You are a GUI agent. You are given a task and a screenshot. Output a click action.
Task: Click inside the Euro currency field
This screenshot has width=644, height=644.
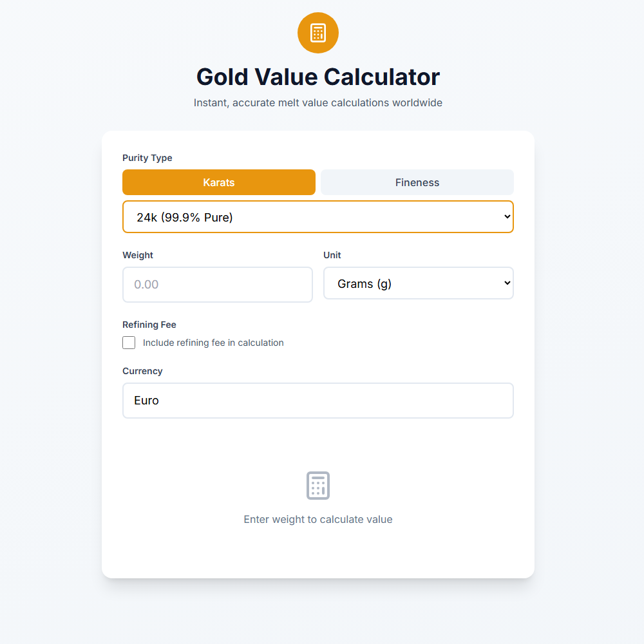[317, 400]
